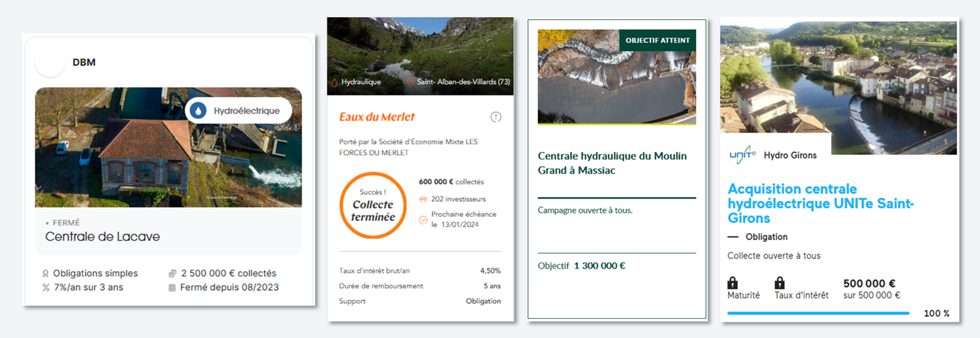The height and width of the screenshot is (338, 980).
Task: Click the lock icon above Taux d'intérêt
Action: click(780, 283)
